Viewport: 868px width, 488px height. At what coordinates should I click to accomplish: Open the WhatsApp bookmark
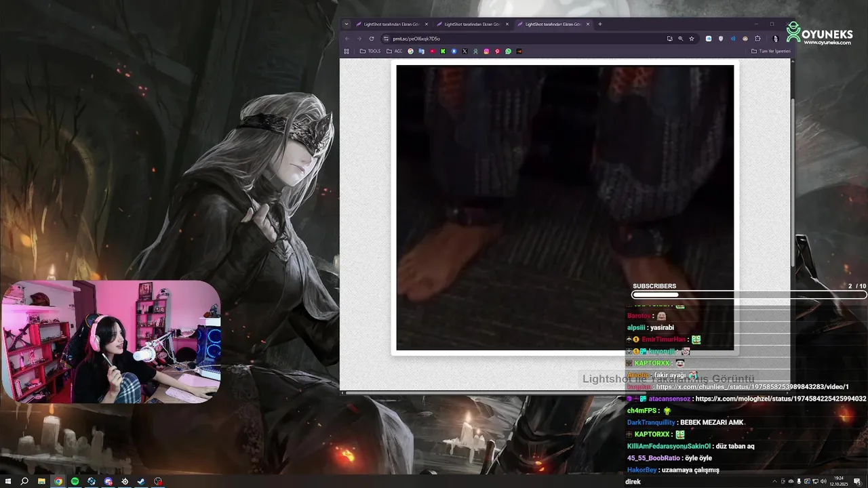[x=508, y=52]
